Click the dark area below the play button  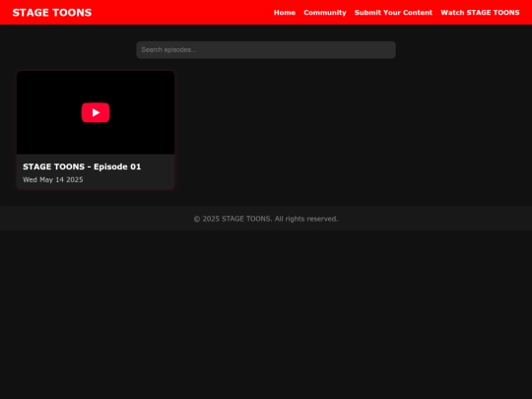pyautogui.click(x=96, y=139)
